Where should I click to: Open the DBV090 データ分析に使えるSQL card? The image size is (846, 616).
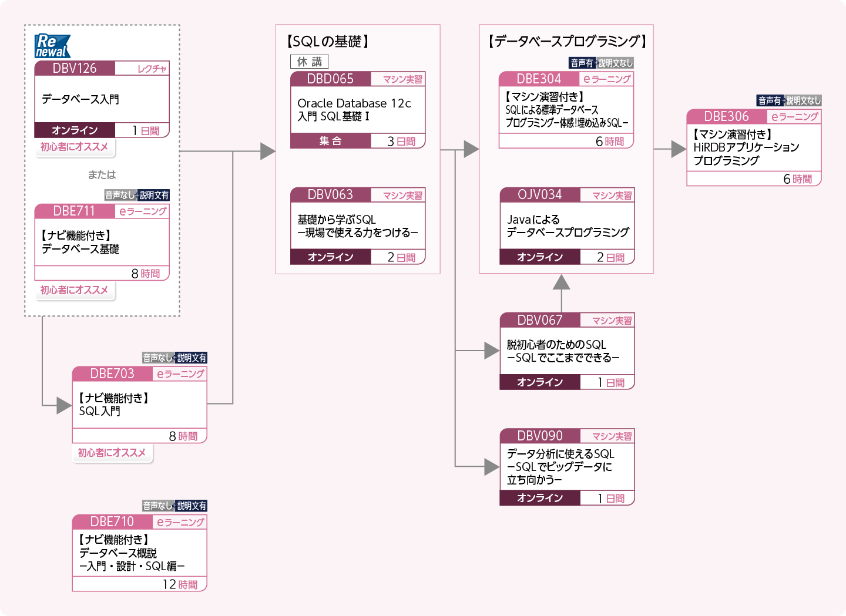568,467
